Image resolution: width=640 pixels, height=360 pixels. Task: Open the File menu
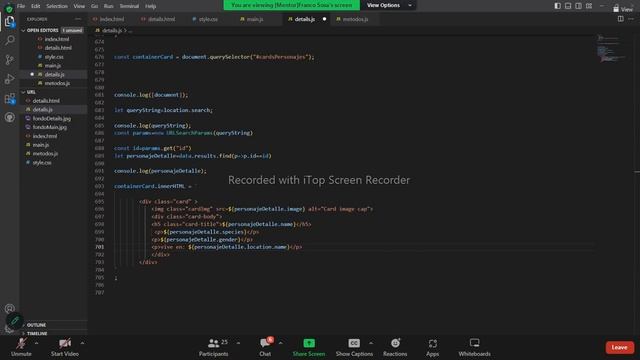point(21,6)
